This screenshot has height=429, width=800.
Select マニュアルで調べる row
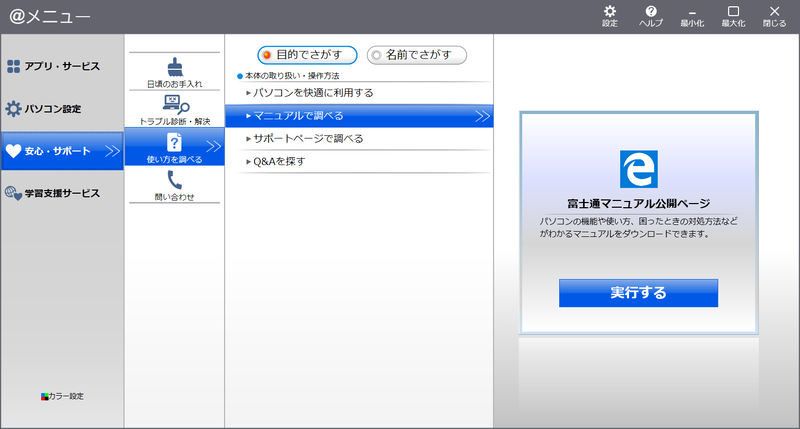pos(359,116)
